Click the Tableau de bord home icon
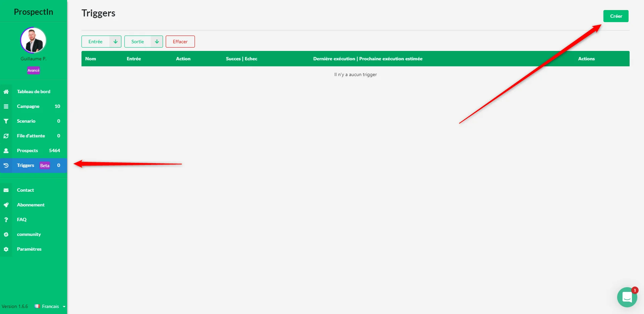 click(6, 91)
